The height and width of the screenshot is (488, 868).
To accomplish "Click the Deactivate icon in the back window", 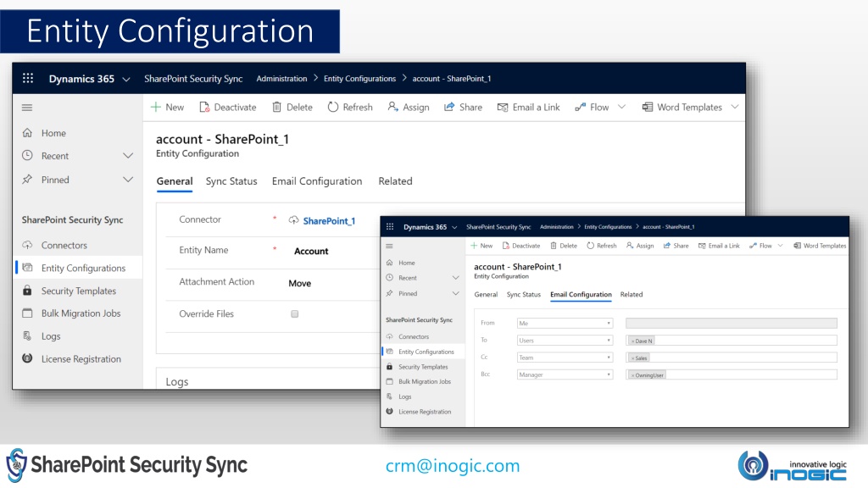I will point(204,107).
